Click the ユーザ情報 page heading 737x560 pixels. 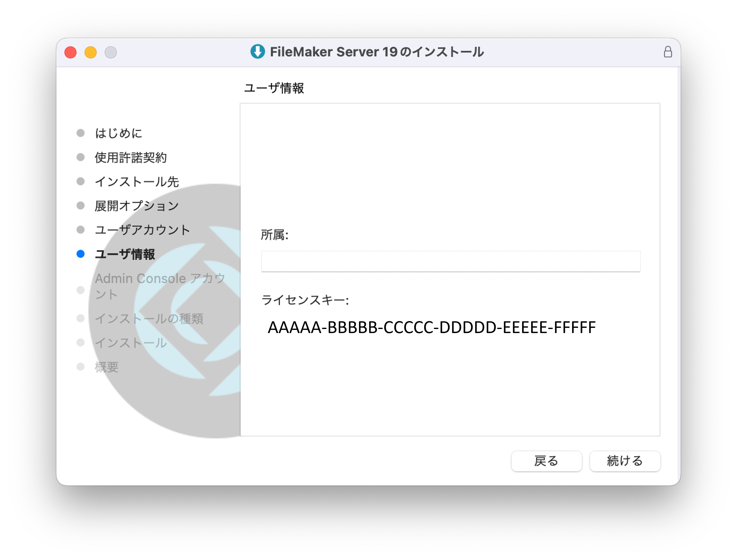[x=274, y=88]
